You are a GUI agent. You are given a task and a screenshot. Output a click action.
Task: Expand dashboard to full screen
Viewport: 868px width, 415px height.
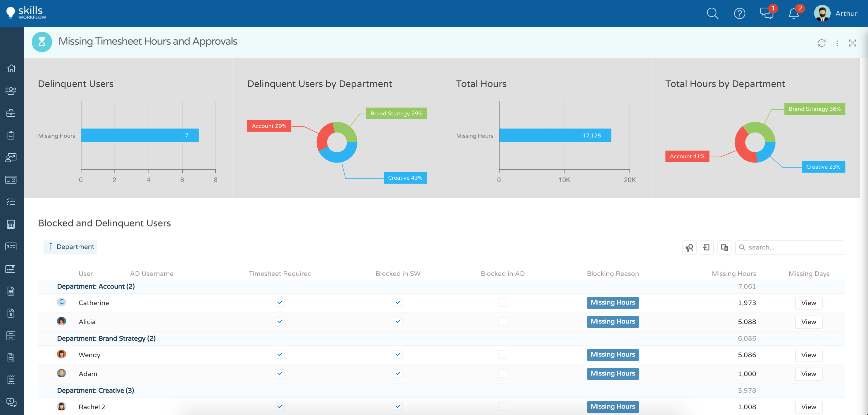[x=852, y=43]
